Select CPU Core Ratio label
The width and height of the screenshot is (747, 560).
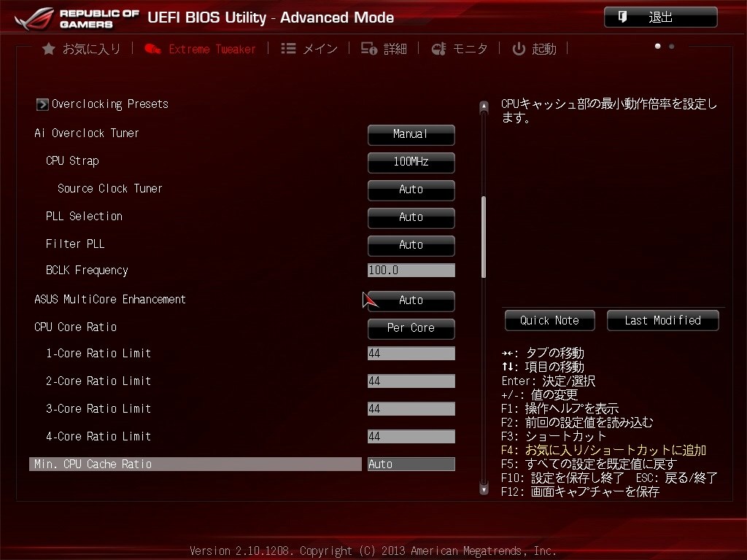[x=76, y=327]
